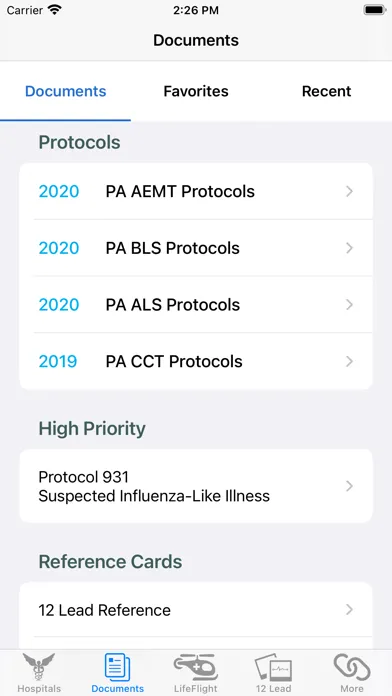Screen dimensions: 392x696
Task: Expand PA CCT Protocols chevron
Action: (349, 361)
